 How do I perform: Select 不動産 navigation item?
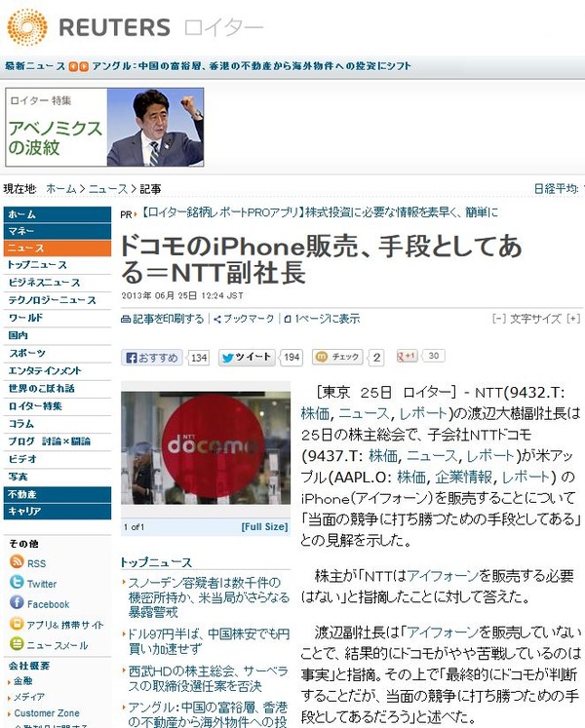tap(58, 494)
